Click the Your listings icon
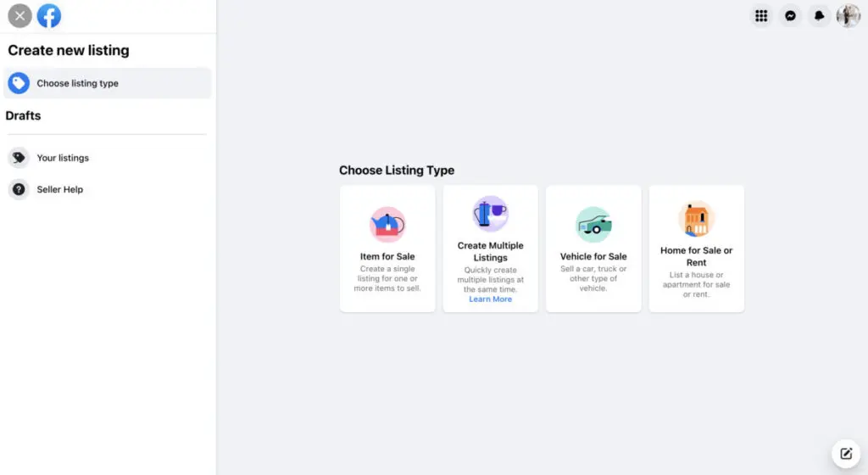Viewport: 868px width, 475px height. [19, 158]
